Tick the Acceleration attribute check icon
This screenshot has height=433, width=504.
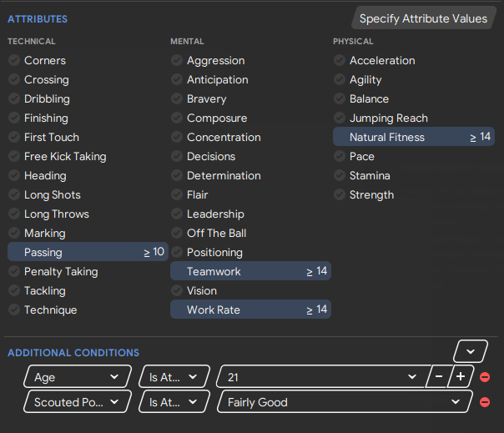coord(340,60)
